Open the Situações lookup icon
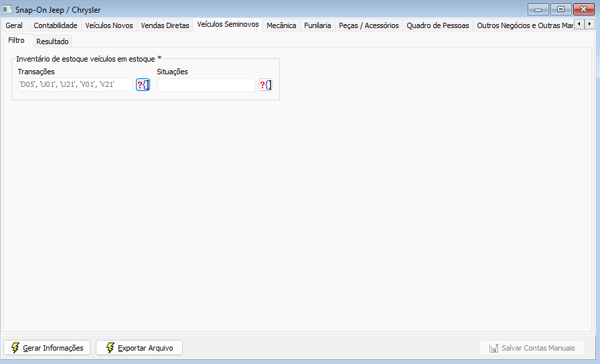This screenshot has width=600, height=364. pyautogui.click(x=266, y=85)
